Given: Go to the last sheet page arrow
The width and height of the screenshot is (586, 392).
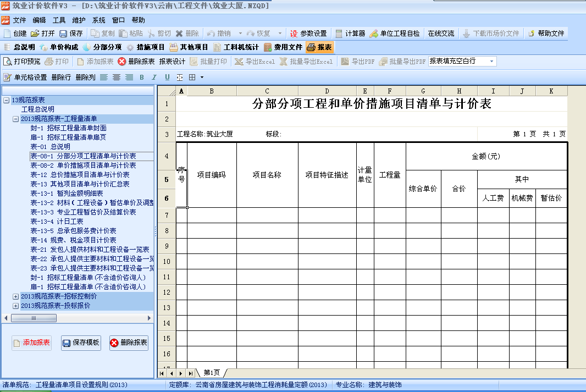Looking at the screenshot, I should coord(191,373).
